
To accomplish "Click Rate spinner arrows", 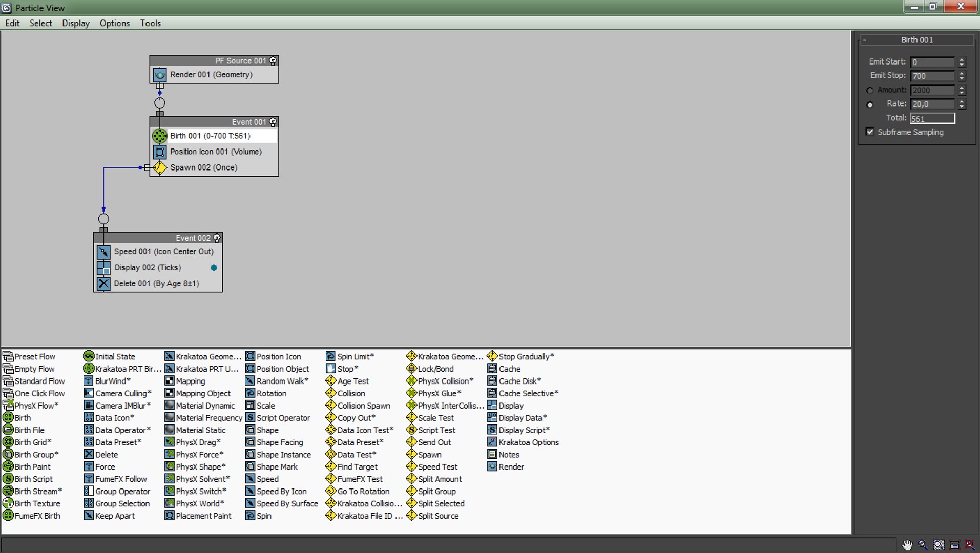I will click(x=962, y=104).
